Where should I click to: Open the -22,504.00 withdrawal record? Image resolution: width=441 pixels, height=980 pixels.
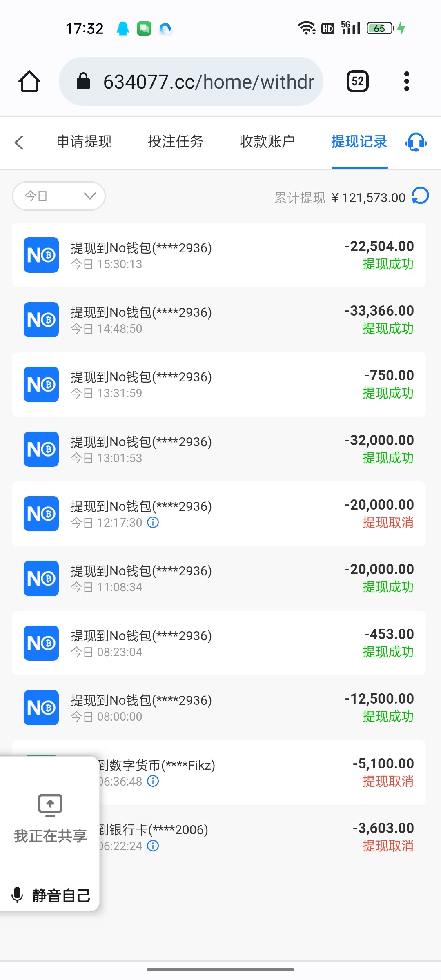click(x=219, y=255)
